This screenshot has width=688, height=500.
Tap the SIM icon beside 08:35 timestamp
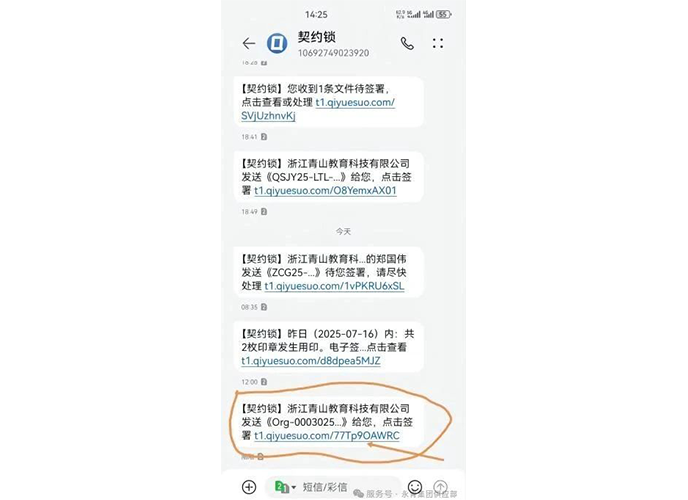(264, 307)
